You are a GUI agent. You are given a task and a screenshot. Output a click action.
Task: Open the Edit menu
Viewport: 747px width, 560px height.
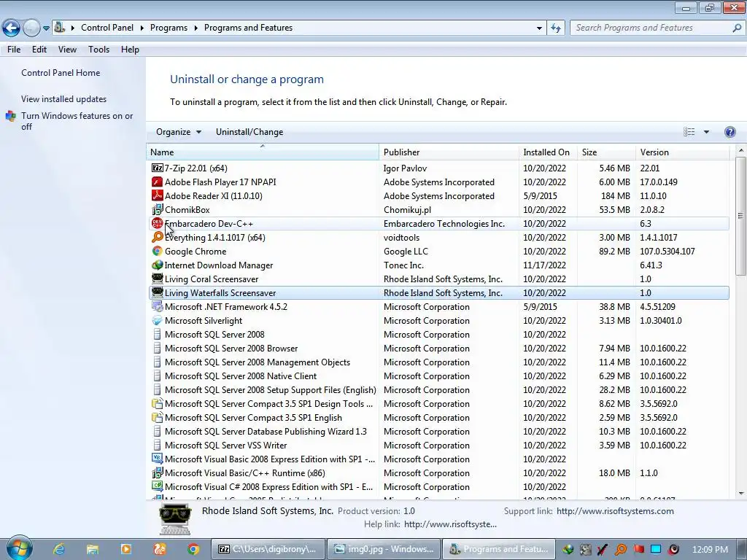[39, 50]
